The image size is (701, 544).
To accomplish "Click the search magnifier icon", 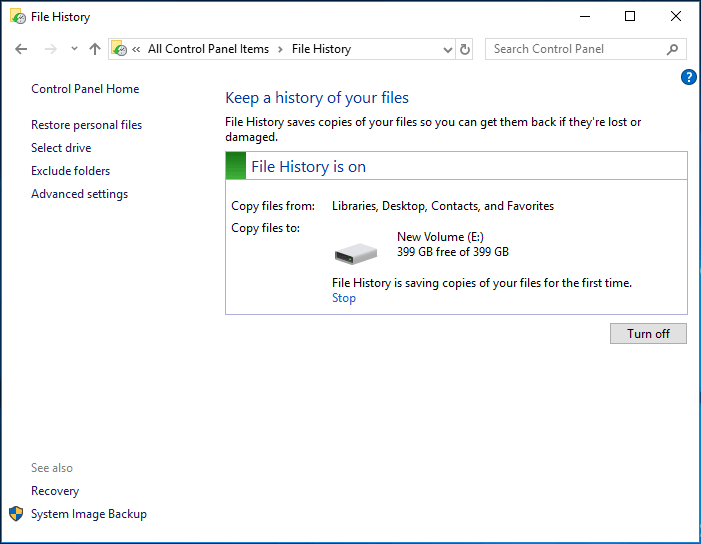I will (x=672, y=49).
